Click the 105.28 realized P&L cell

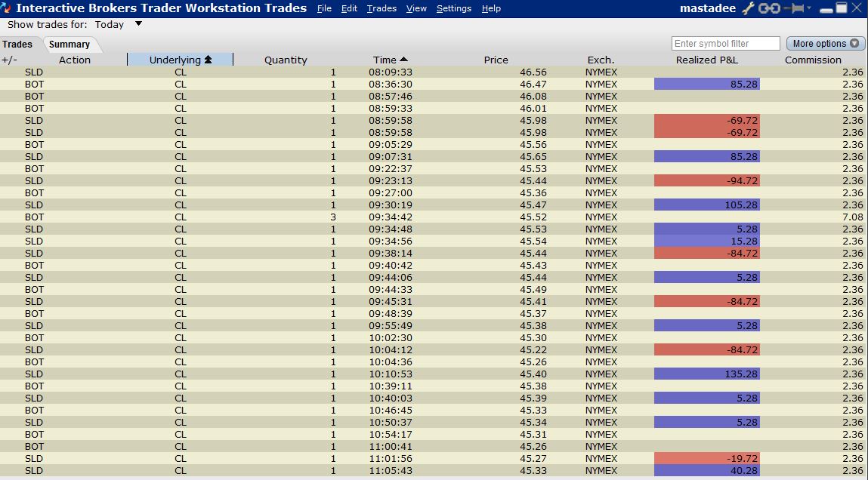click(707, 205)
